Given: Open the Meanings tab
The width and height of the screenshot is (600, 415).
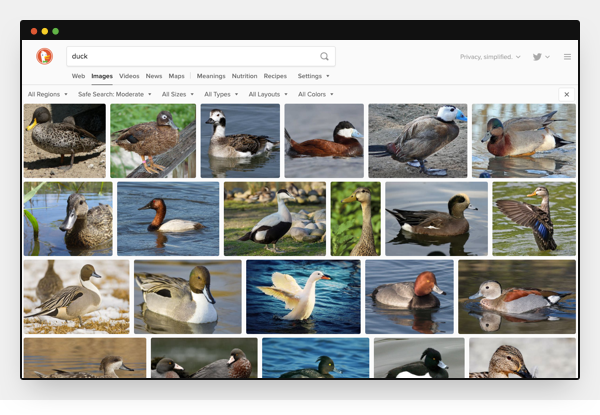Looking at the screenshot, I should click(211, 76).
